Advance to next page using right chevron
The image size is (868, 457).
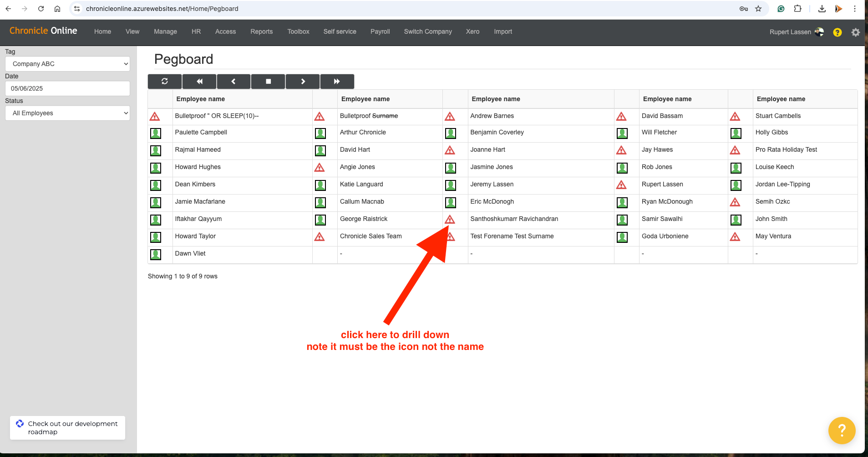[303, 82]
